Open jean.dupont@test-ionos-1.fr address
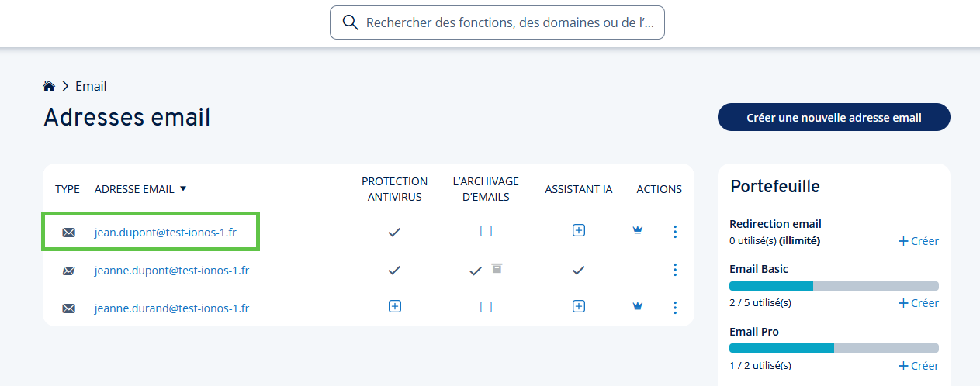Image resolution: width=980 pixels, height=386 pixels. (x=165, y=232)
